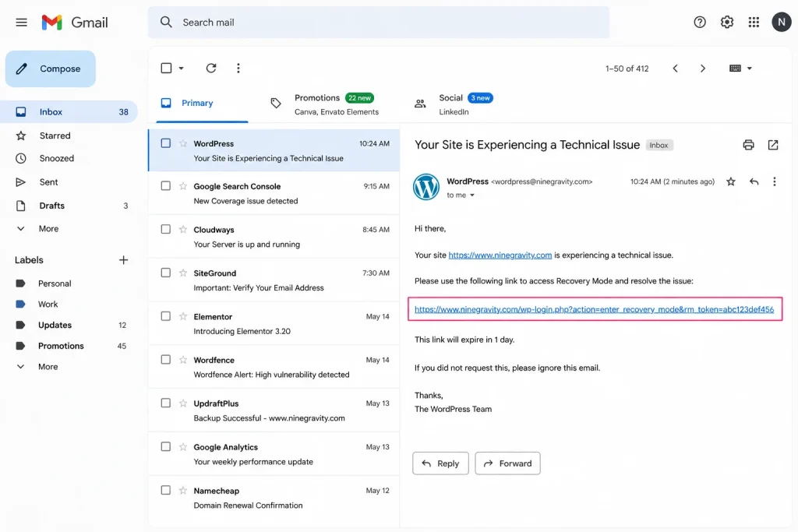Viewport: 798px width, 532px height.
Task: Open the Inbox folder
Action: pyautogui.click(x=69, y=112)
